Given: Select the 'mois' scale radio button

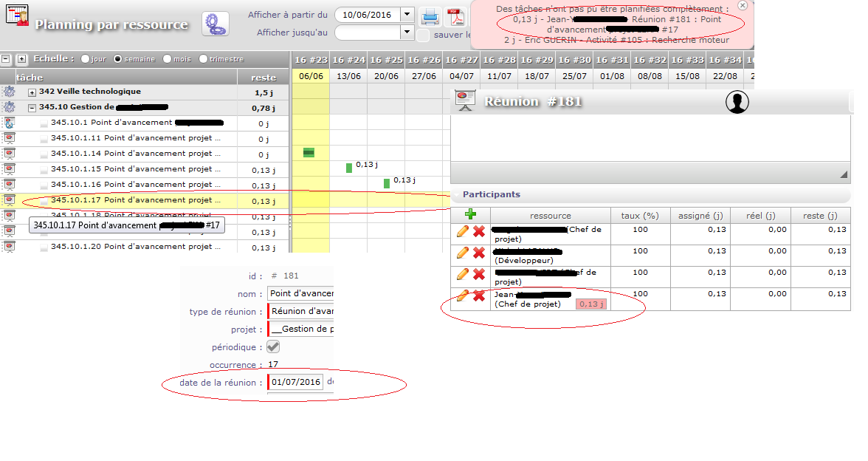Looking at the screenshot, I should tap(168, 59).
